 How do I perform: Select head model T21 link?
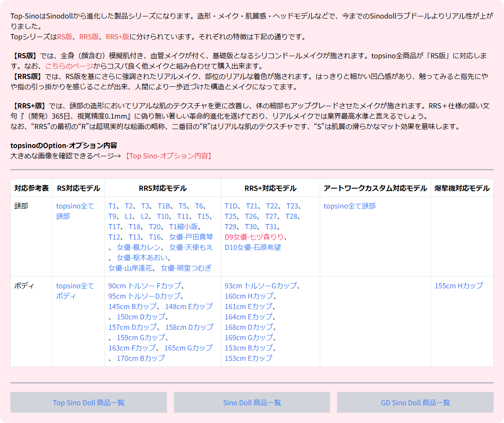click(252, 206)
